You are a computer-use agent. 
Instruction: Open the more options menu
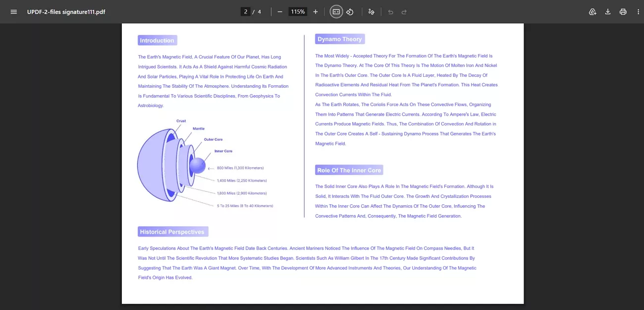(x=638, y=11)
